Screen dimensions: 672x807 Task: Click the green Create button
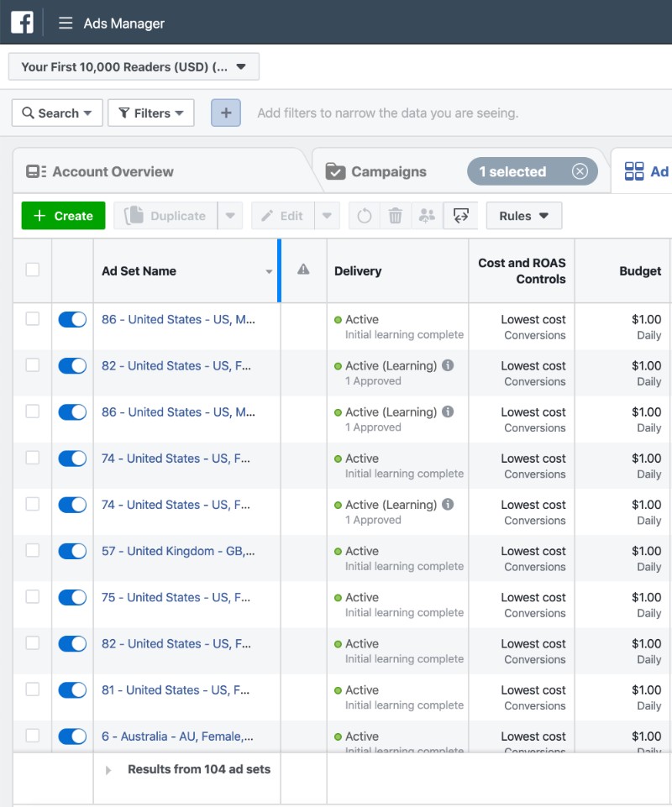coord(63,216)
